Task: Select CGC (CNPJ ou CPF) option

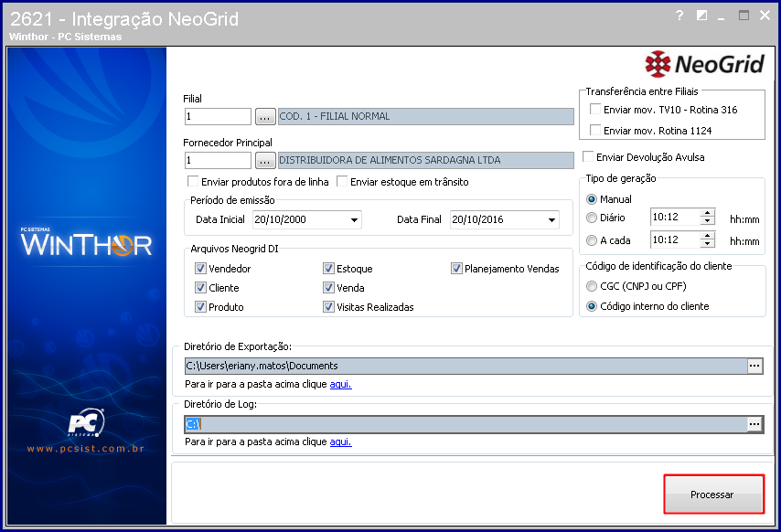Action: [x=591, y=286]
